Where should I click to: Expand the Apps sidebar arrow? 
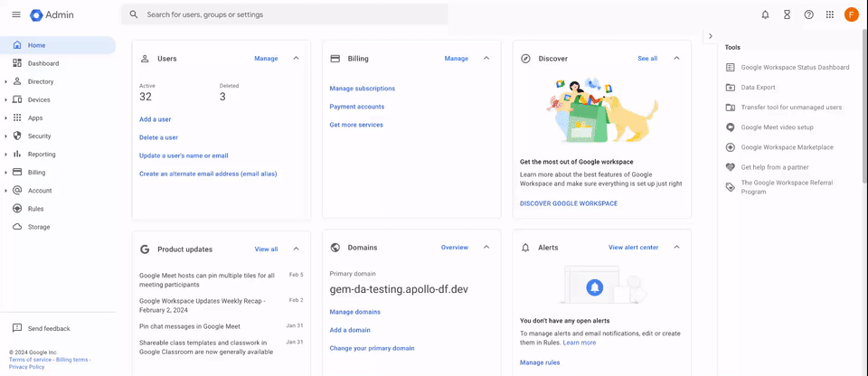click(x=5, y=118)
